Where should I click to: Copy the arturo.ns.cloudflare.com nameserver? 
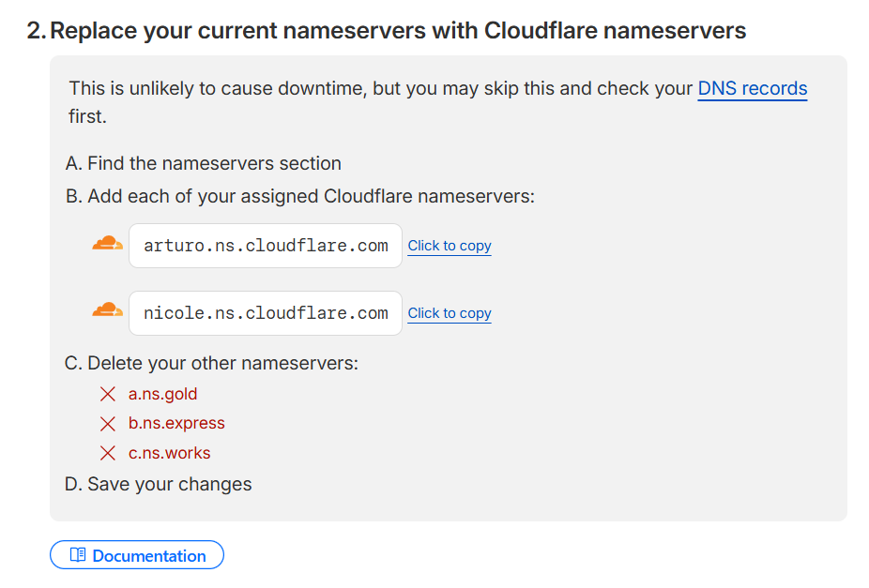[450, 246]
